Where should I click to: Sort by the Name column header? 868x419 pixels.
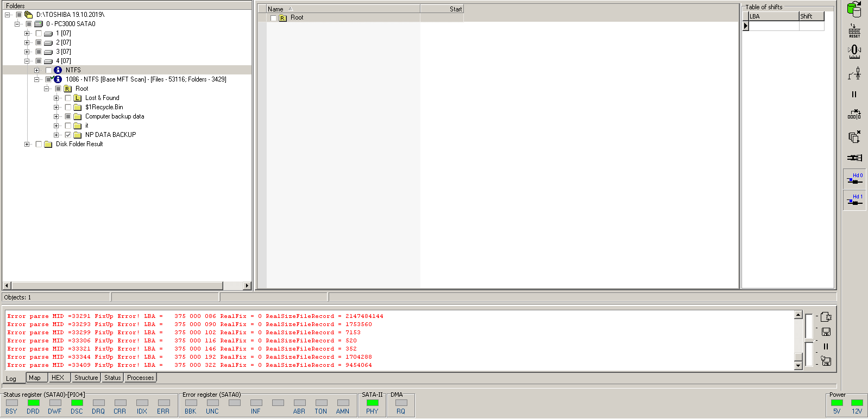tap(343, 9)
